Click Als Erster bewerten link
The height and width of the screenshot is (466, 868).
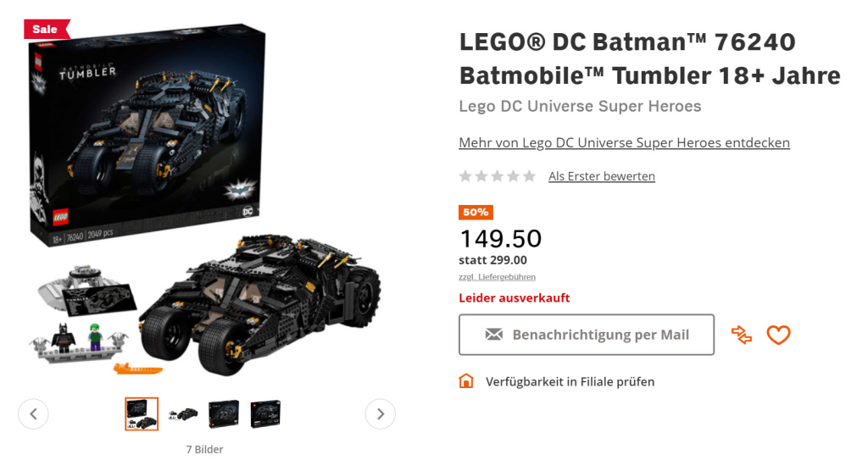point(602,176)
